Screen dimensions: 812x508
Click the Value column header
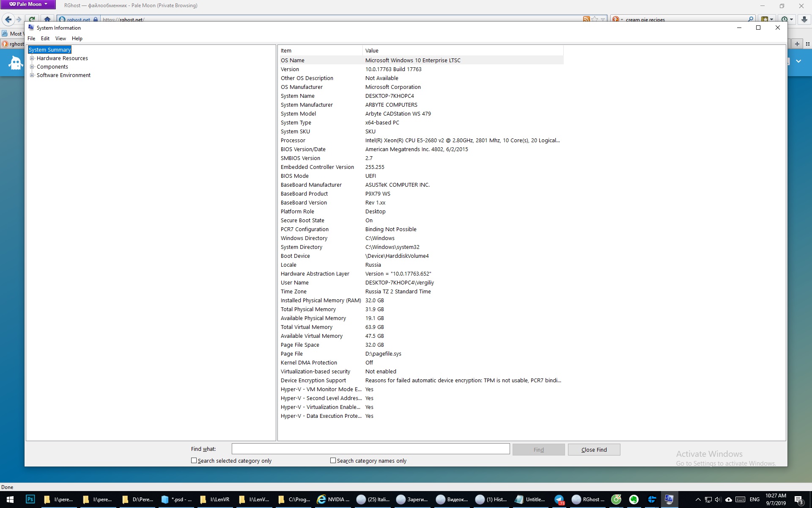tap(463, 51)
